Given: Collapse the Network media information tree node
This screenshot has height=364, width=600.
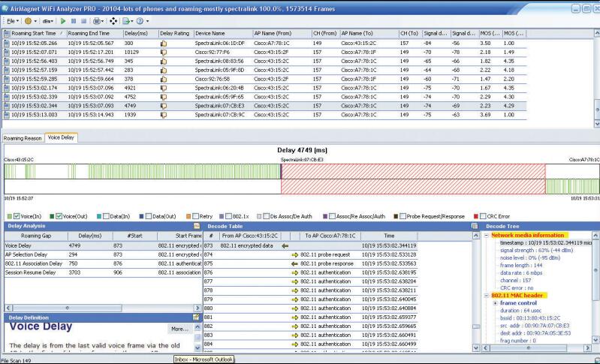Looking at the screenshot, I should pos(487,236).
